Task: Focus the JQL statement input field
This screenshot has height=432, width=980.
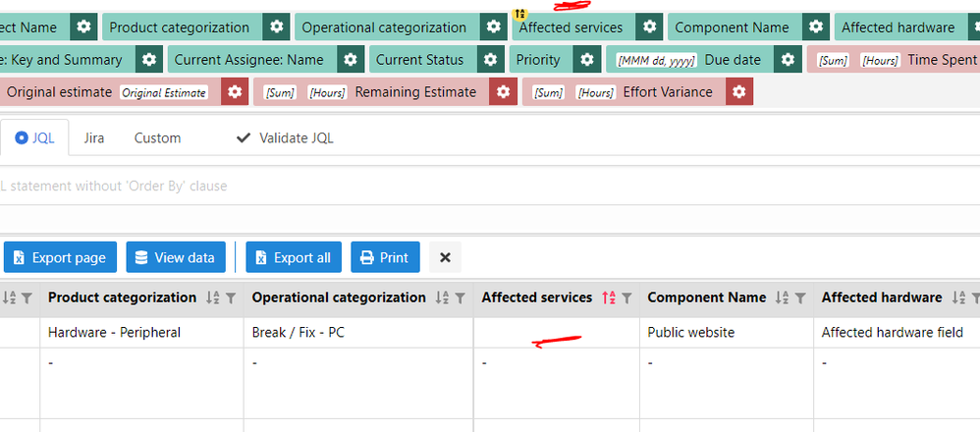Action: [x=490, y=186]
